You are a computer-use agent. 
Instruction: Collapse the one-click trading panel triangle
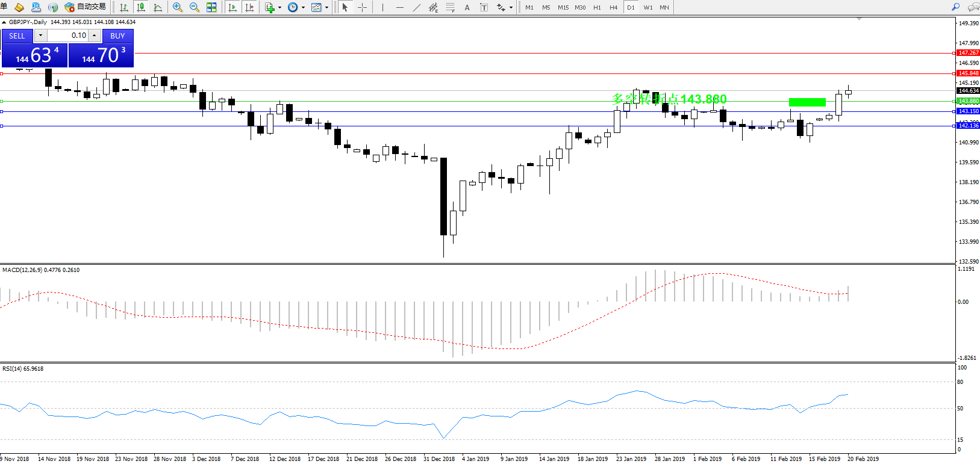coord(4,22)
